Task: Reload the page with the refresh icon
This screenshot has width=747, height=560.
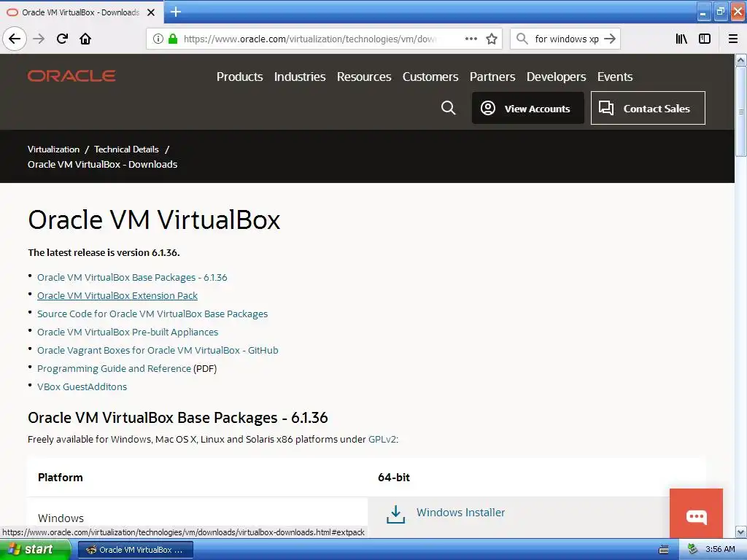Action: pos(62,39)
